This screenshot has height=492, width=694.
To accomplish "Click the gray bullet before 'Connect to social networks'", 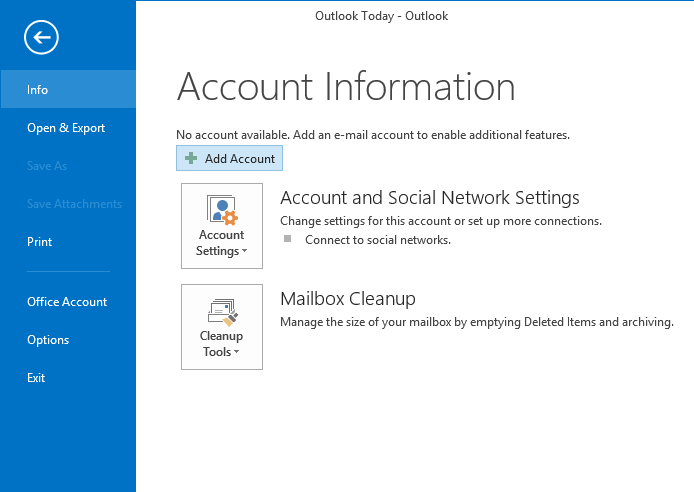I will [x=287, y=239].
